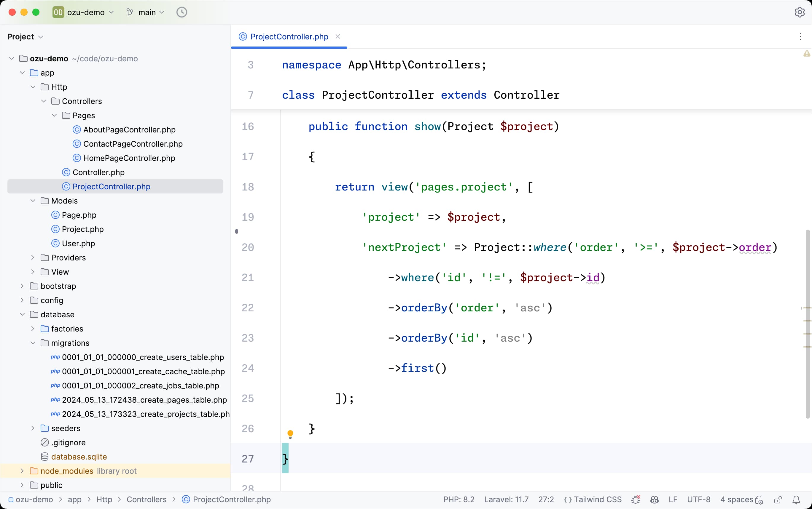The height and width of the screenshot is (509, 812).
Task: Open Project.php in Models folder
Action: 82,229
